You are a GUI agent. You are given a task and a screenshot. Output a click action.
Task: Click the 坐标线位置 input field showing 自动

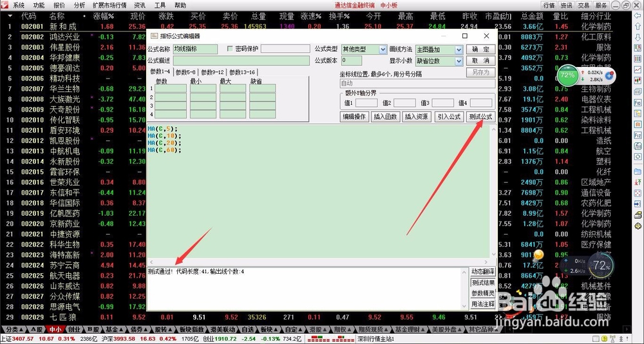[417, 84]
